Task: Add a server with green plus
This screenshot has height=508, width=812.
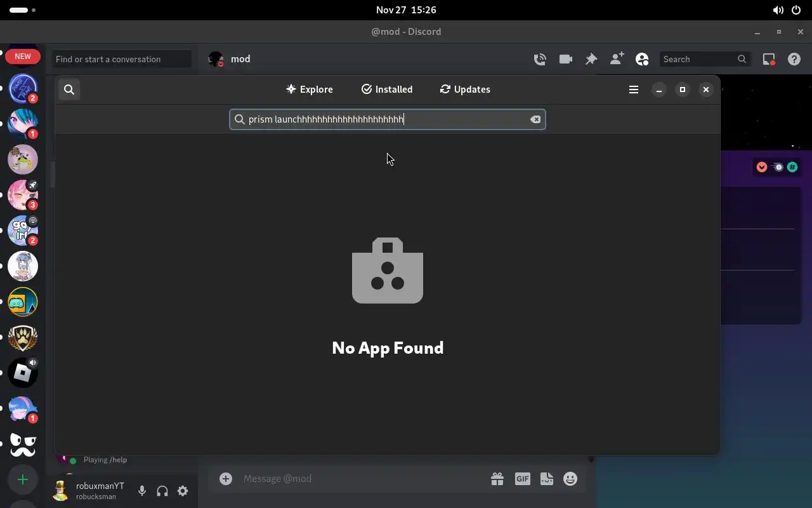Action: click(23, 479)
